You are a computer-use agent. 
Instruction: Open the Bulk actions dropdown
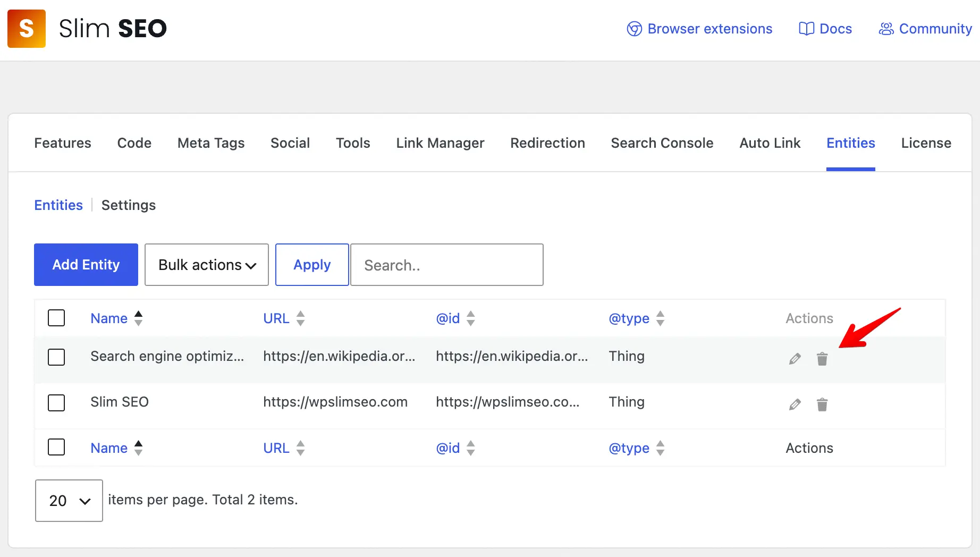pos(207,265)
